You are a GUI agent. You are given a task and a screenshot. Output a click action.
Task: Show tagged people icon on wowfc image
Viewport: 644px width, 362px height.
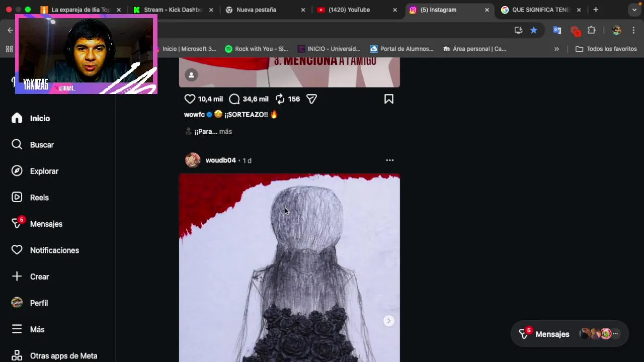pos(191,75)
